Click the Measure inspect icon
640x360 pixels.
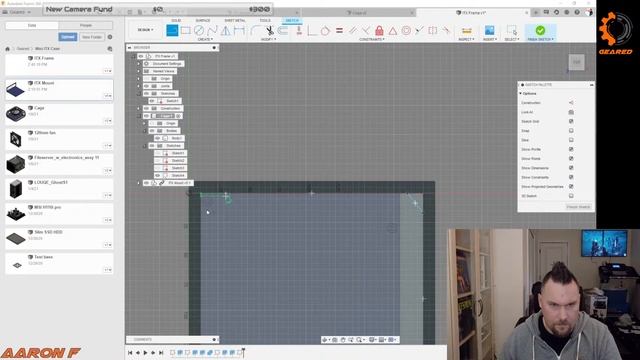pos(466,30)
